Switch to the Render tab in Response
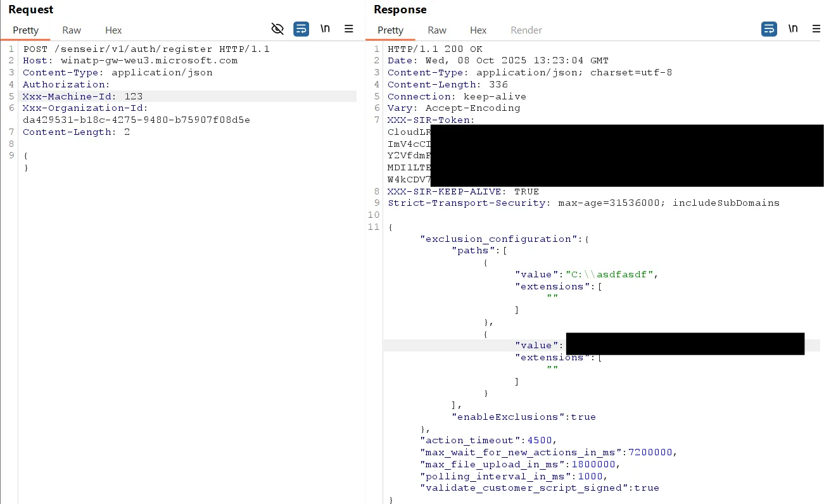Image resolution: width=824 pixels, height=504 pixels. coord(526,30)
